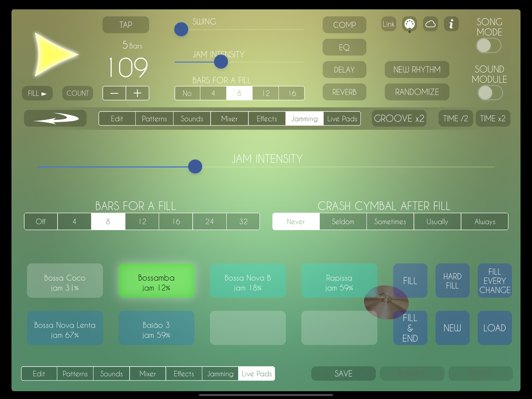Select 24 in lower Bars For A Fill

(x=210, y=221)
